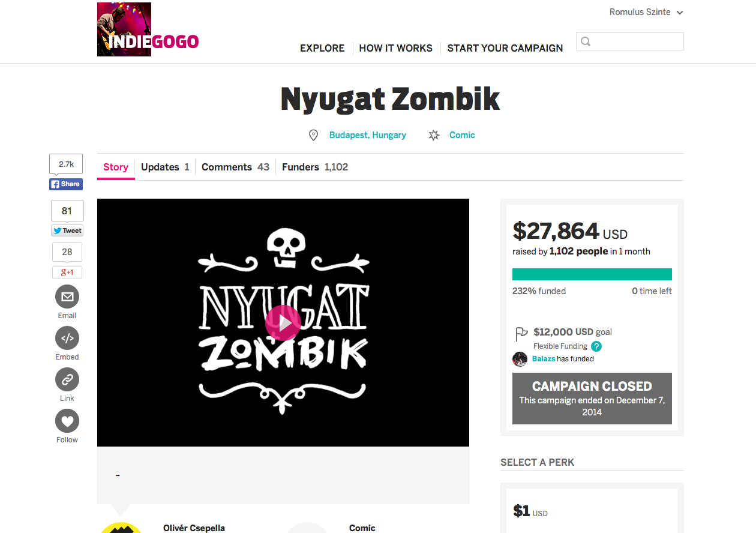Tweet this campaign
Screen dimensions: 756x533
[67, 230]
